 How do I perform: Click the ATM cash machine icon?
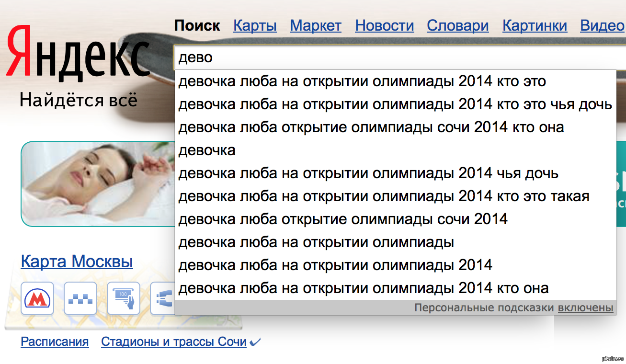pos(124,299)
